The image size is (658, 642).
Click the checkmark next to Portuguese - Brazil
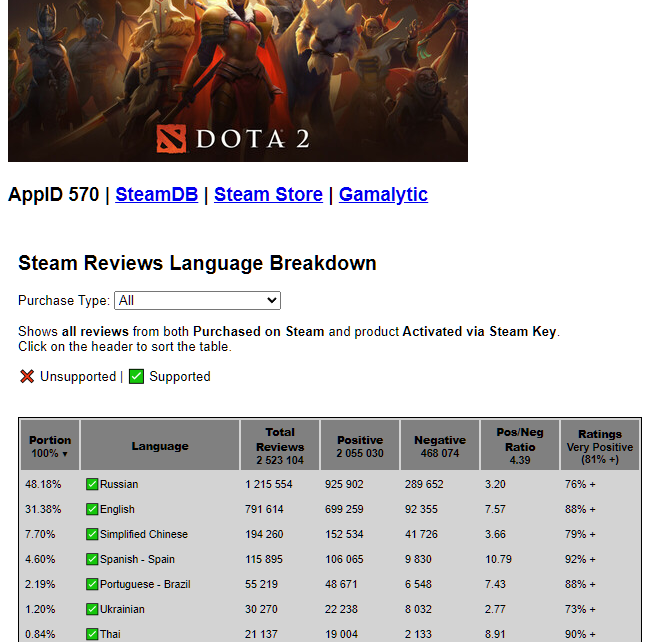(92, 584)
